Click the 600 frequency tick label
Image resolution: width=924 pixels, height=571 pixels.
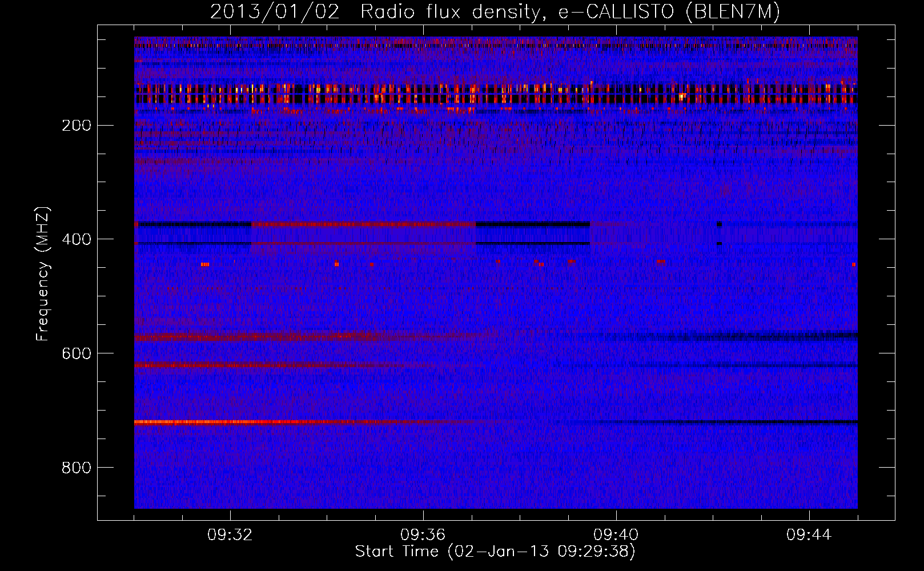click(x=77, y=353)
